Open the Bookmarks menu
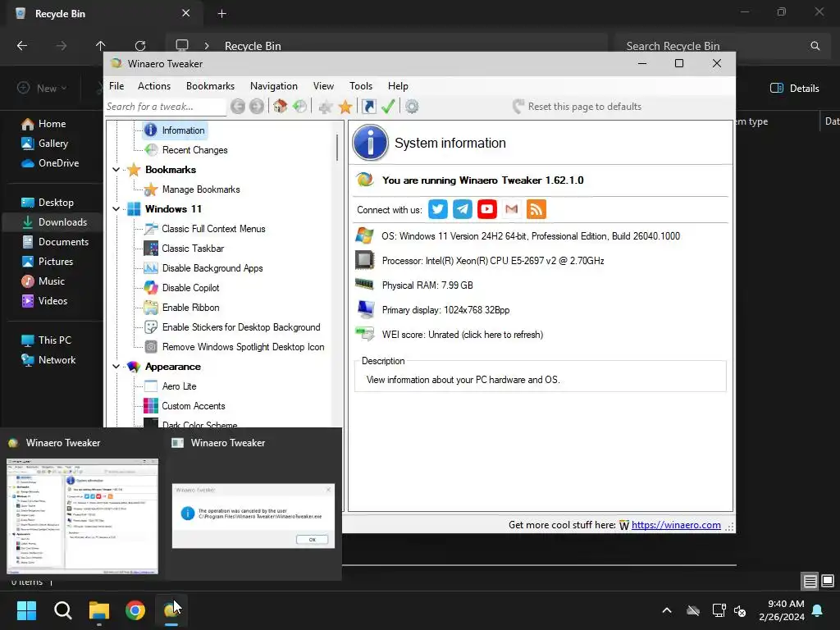The image size is (840, 630). pyautogui.click(x=210, y=85)
